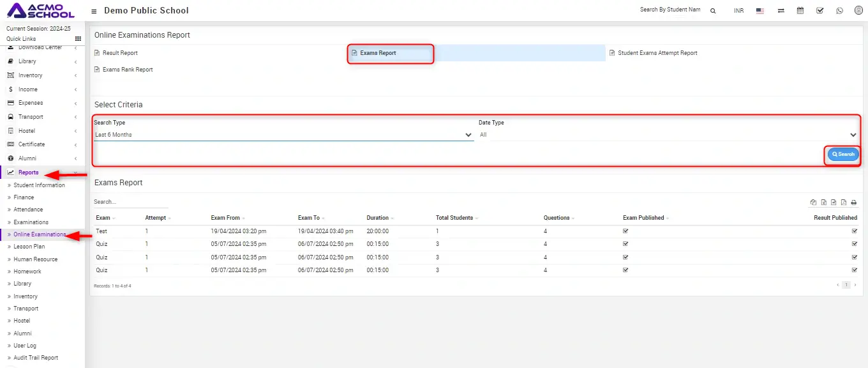Open the Quick Links grid icon
This screenshot has width=868, height=368.
(x=79, y=39)
